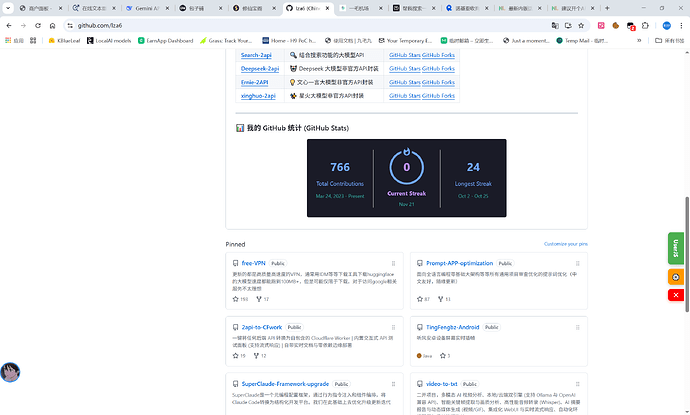Viewport: 690px width, 415px height.
Task: Open the Prompt-APP-optimization repository
Action: [459, 263]
